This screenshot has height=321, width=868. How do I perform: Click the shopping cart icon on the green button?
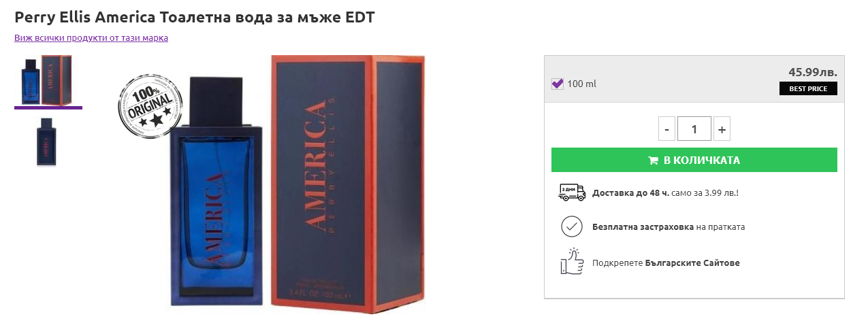[654, 160]
